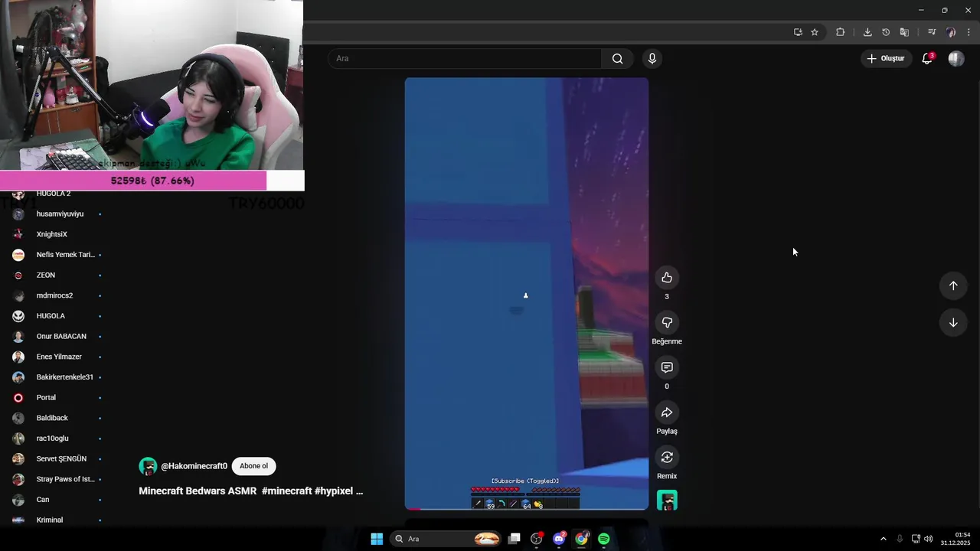This screenshot has width=980, height=551.
Task: Share the Short via Paylaş icon
Action: click(667, 412)
